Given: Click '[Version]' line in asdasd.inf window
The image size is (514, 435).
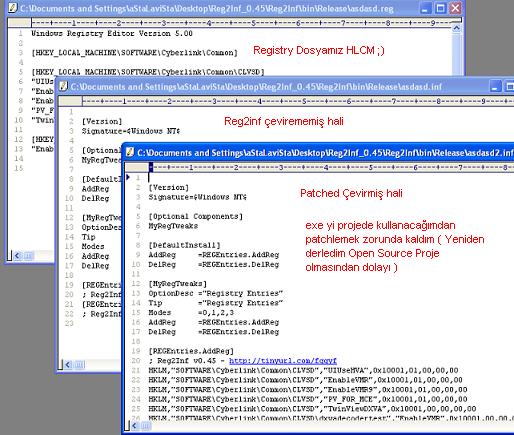Looking at the screenshot, I should 102,121.
